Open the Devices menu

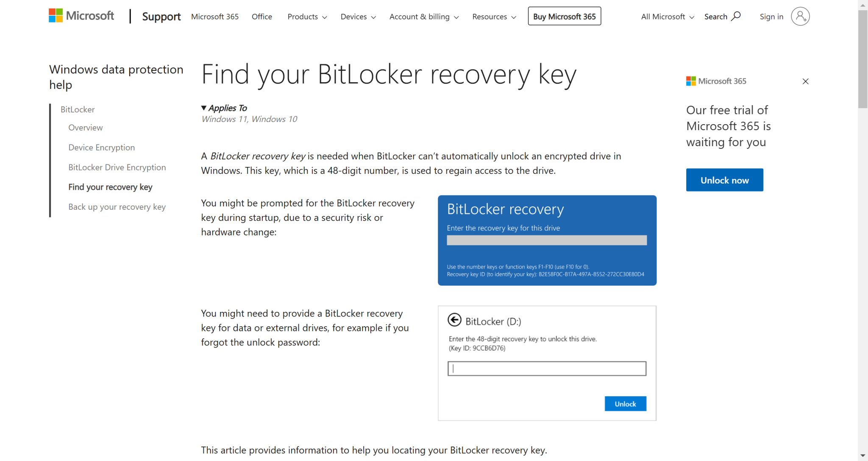[357, 17]
